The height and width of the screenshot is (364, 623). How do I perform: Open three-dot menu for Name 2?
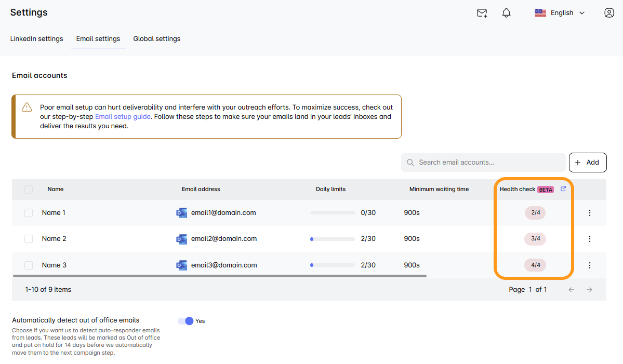coord(589,239)
